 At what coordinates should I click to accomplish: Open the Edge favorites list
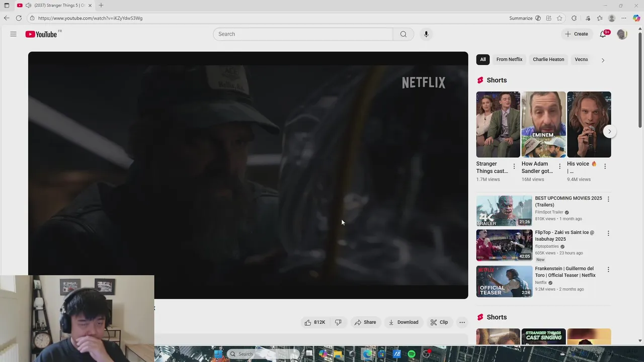(600, 18)
